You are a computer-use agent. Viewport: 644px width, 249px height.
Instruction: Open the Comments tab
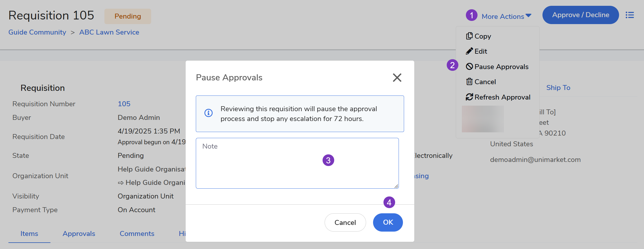[x=137, y=234]
